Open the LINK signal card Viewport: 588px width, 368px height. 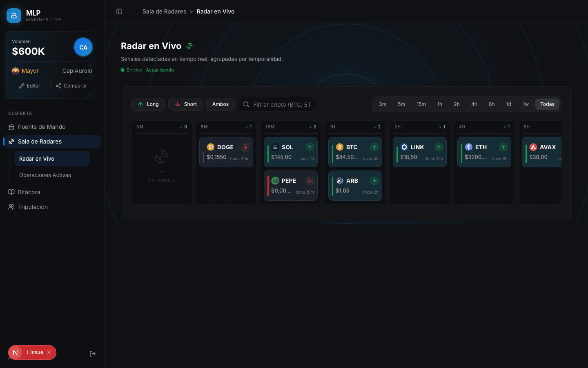point(420,152)
